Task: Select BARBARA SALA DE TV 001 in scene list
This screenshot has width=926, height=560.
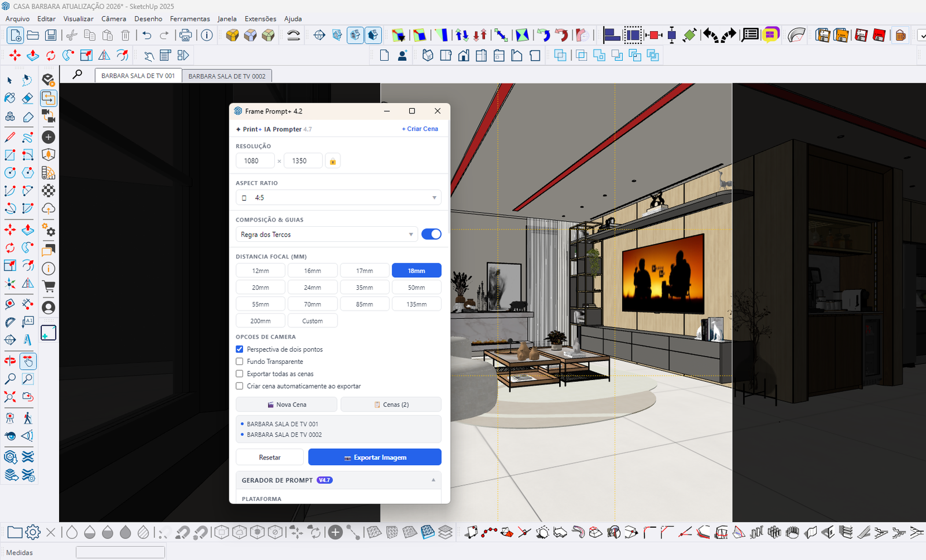Action: [282, 424]
